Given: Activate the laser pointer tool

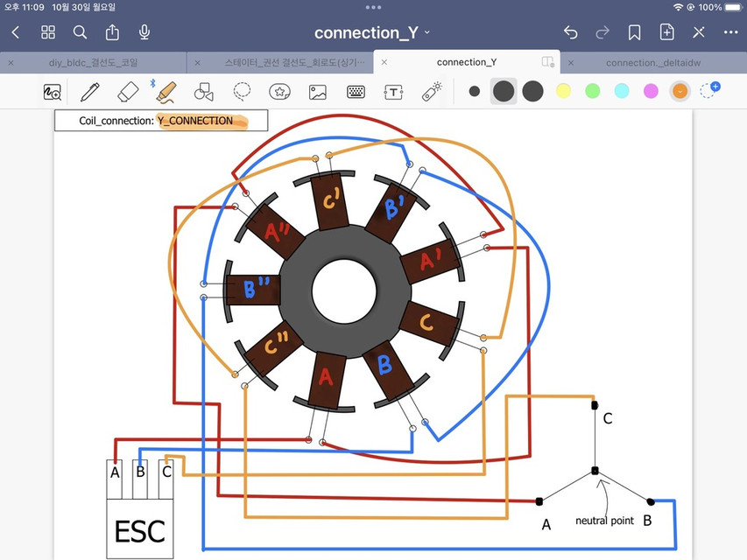Looking at the screenshot, I should point(432,91).
